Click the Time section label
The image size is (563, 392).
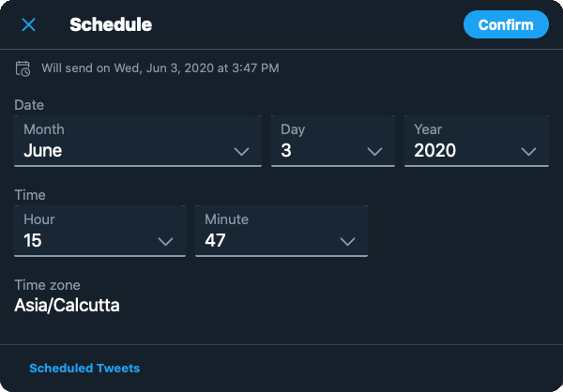point(30,195)
